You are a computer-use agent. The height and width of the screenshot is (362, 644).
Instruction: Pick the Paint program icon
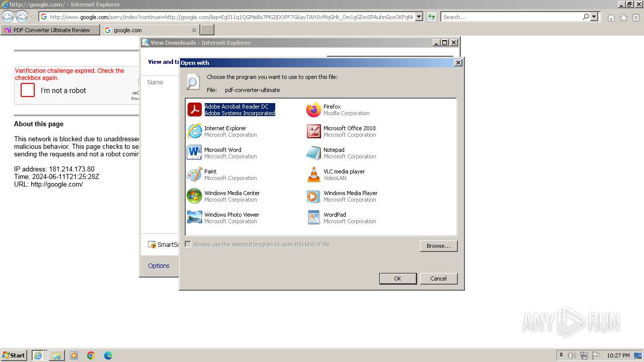(195, 174)
